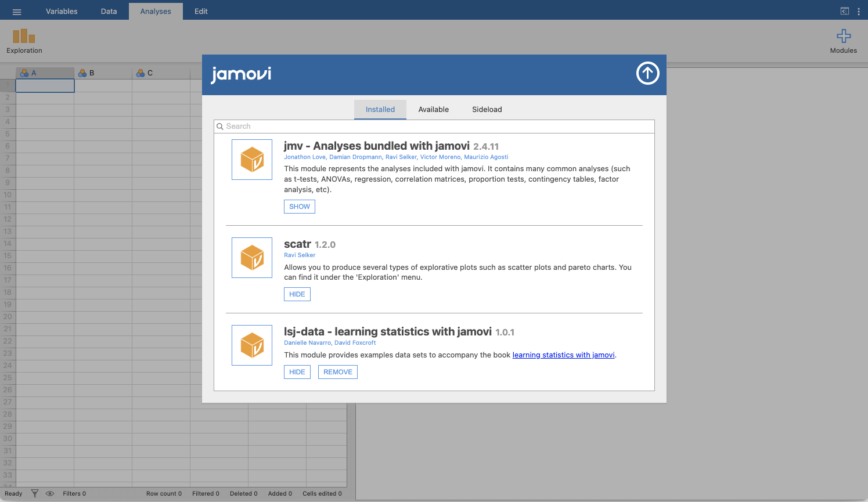This screenshot has width=868, height=502.
Task: Switch to the Data tab
Action: point(109,11)
